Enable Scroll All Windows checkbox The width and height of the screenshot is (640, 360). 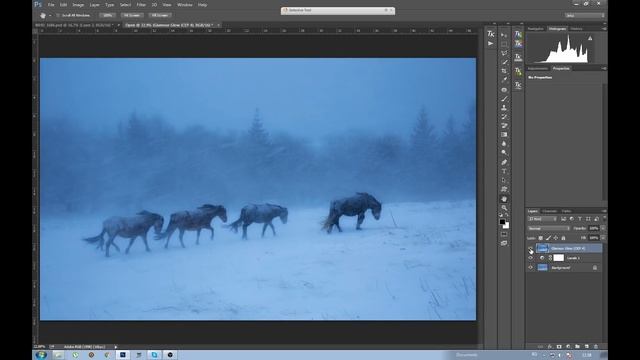[58, 15]
